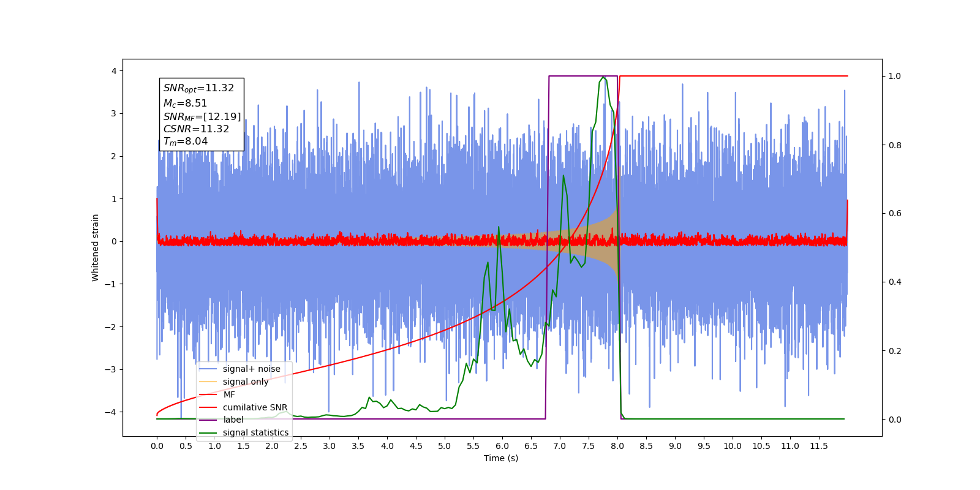This screenshot has width=980, height=490.
Task: Click the 11.5 tick label on the time axis
Action: click(x=819, y=446)
